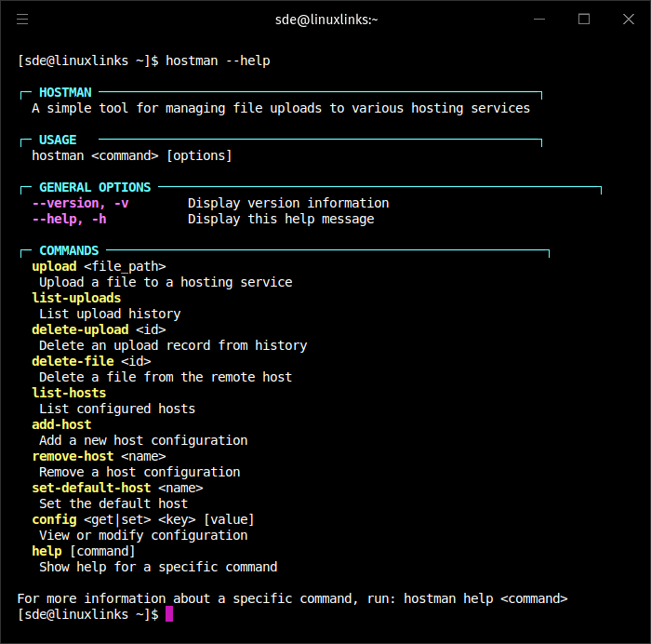Click the config command name
Screen dimensions: 651x644
(54, 519)
